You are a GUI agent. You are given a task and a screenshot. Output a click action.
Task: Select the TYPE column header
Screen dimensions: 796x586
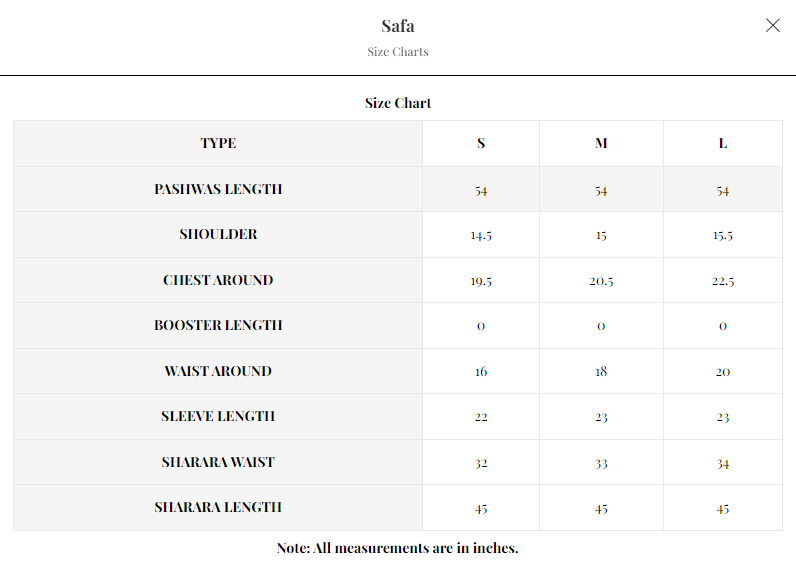(218, 143)
